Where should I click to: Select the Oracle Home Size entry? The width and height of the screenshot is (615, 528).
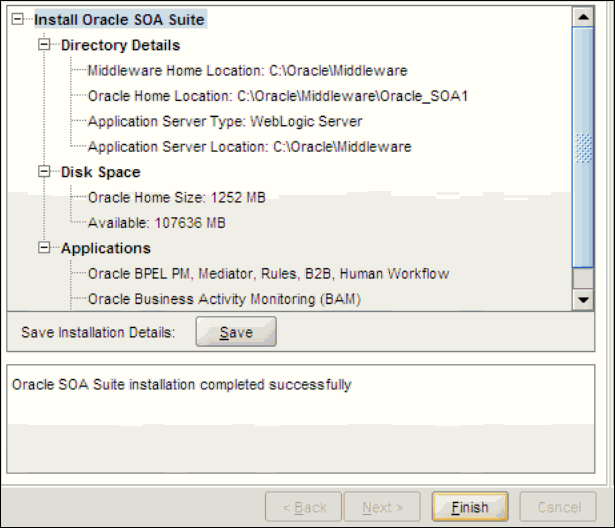(x=168, y=198)
